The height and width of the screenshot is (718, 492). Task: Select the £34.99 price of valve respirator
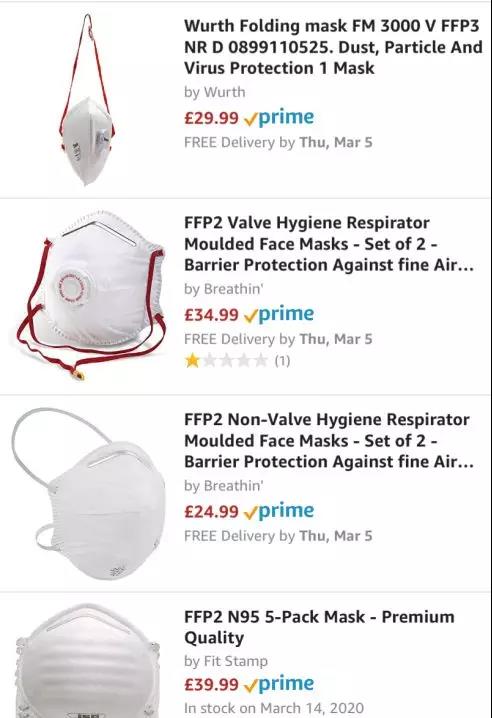coord(211,315)
